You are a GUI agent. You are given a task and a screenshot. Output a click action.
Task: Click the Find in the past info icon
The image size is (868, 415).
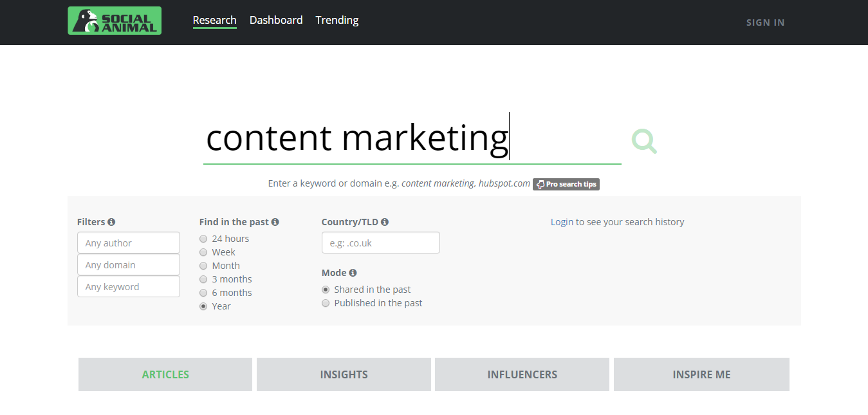pyautogui.click(x=275, y=222)
